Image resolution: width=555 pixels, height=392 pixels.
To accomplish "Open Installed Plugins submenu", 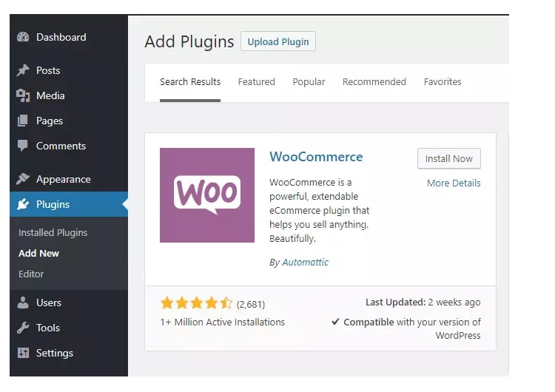I will (53, 232).
